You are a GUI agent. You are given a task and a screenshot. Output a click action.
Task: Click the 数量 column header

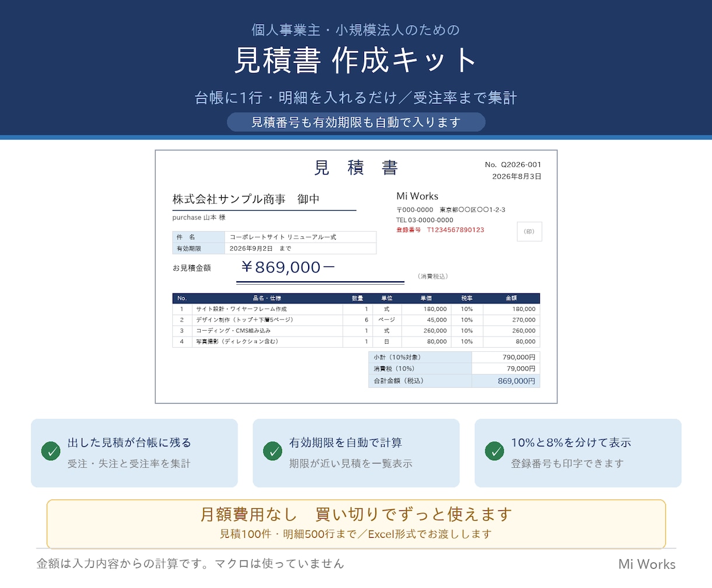pyautogui.click(x=357, y=298)
